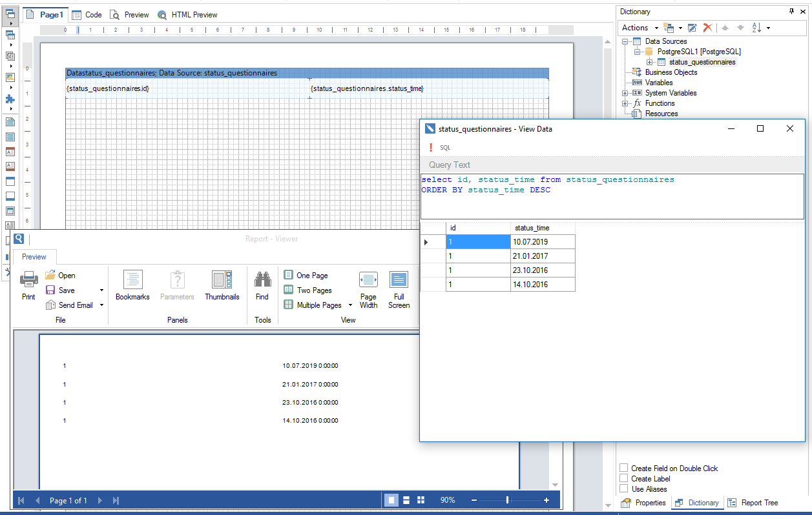Screen dimensions: 812x515
Task: Select the Preview ribbon tab in Viewer
Action: pyautogui.click(x=34, y=257)
